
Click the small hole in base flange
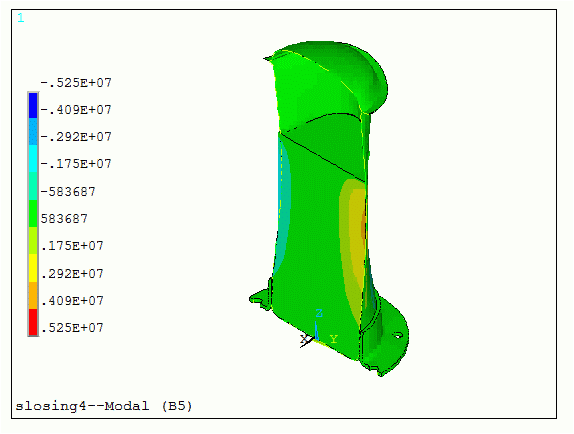click(x=398, y=335)
